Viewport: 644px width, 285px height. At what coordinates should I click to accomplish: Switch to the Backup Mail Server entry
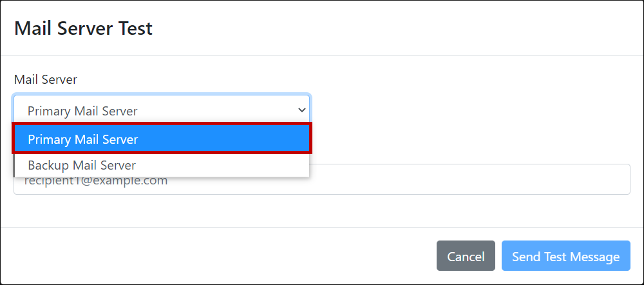coord(161,165)
